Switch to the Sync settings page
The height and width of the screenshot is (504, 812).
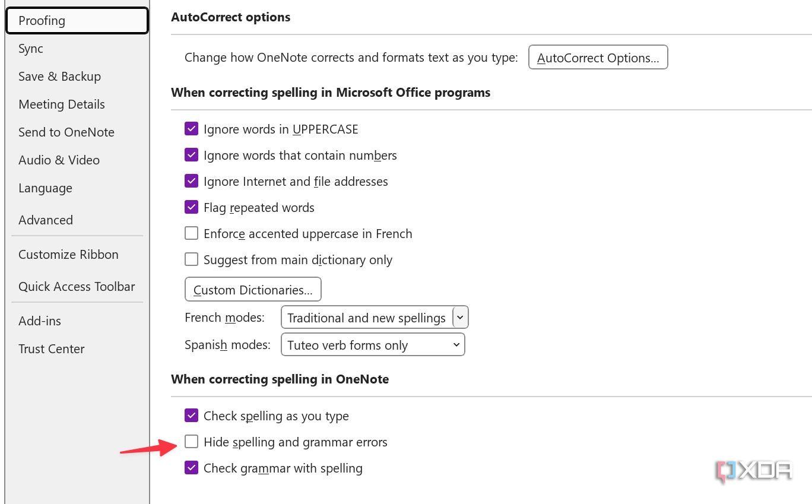30,48
